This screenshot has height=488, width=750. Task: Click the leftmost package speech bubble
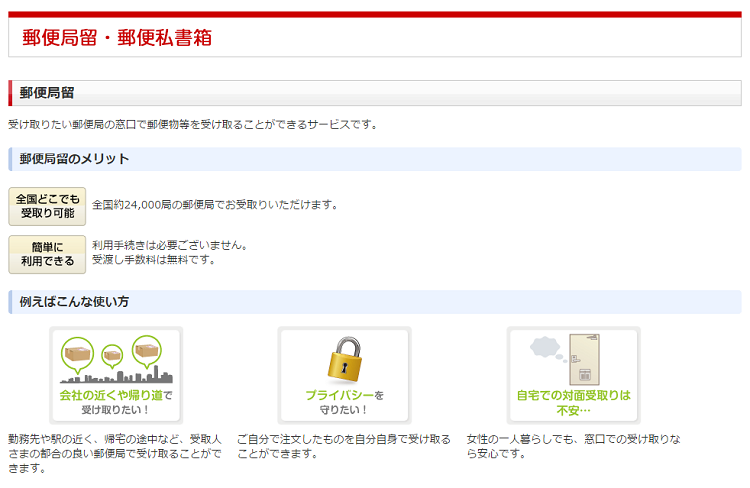(x=77, y=352)
